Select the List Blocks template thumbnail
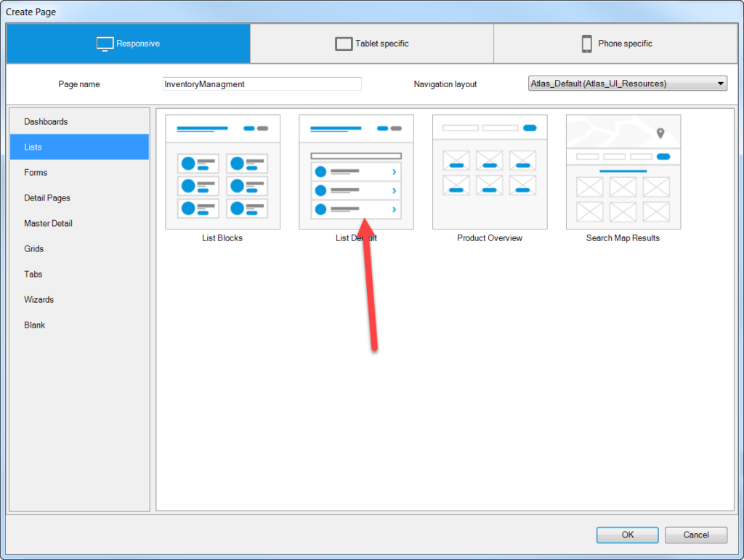 (222, 172)
